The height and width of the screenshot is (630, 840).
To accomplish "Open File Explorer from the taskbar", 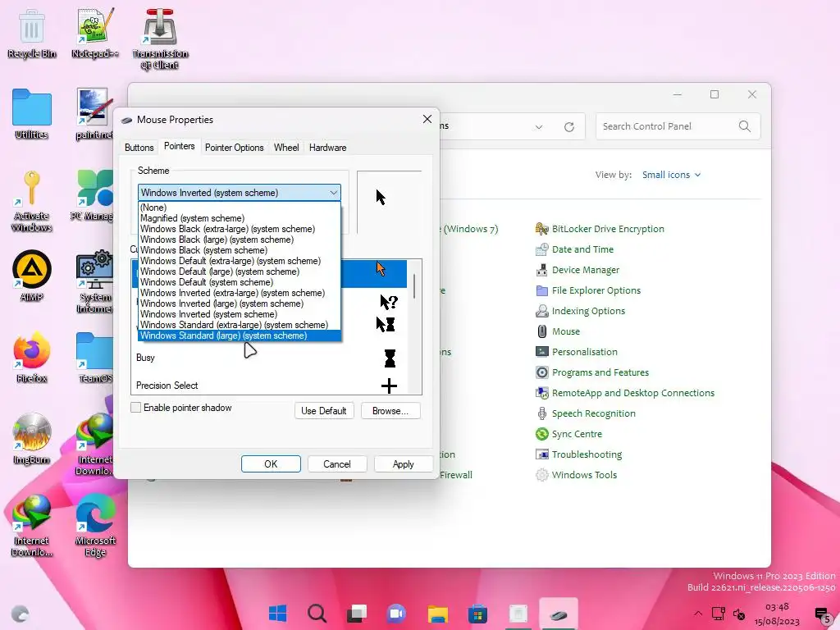I will coord(438,614).
